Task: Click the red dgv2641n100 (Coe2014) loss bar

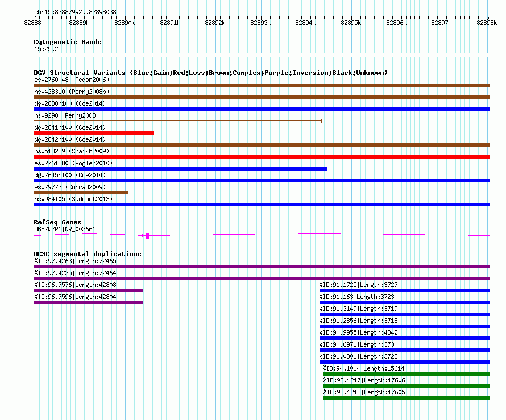Action: pyautogui.click(x=94, y=133)
